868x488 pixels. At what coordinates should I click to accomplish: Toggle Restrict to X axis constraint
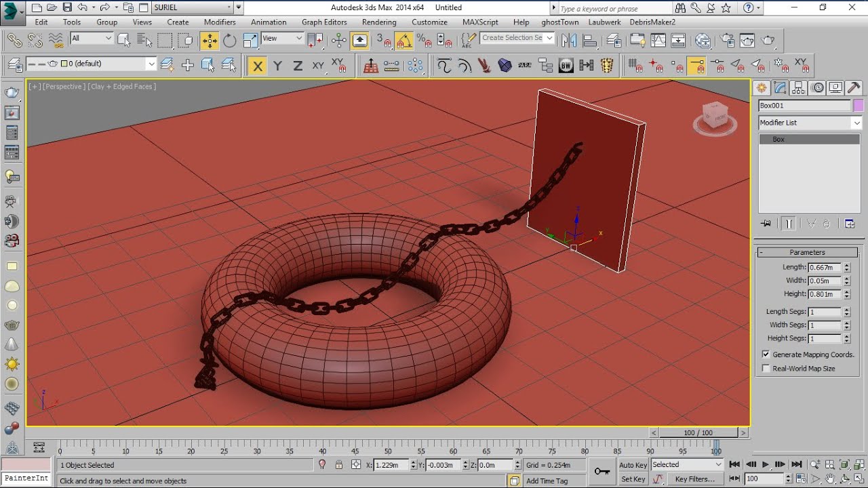257,66
